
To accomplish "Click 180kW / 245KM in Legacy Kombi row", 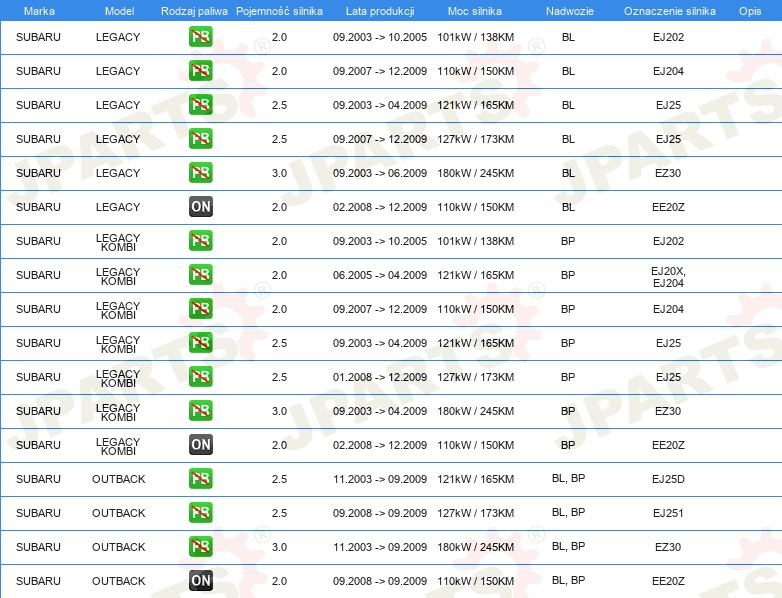I will [476, 411].
